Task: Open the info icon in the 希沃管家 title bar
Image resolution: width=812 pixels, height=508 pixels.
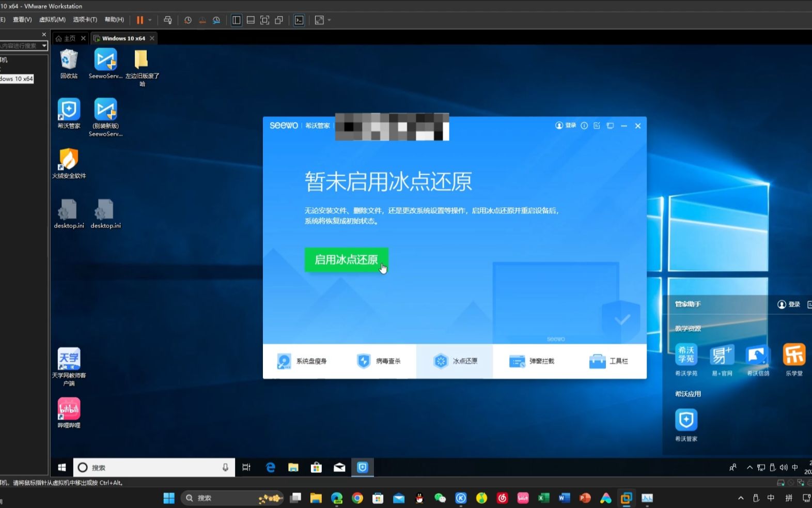Action: click(584, 126)
